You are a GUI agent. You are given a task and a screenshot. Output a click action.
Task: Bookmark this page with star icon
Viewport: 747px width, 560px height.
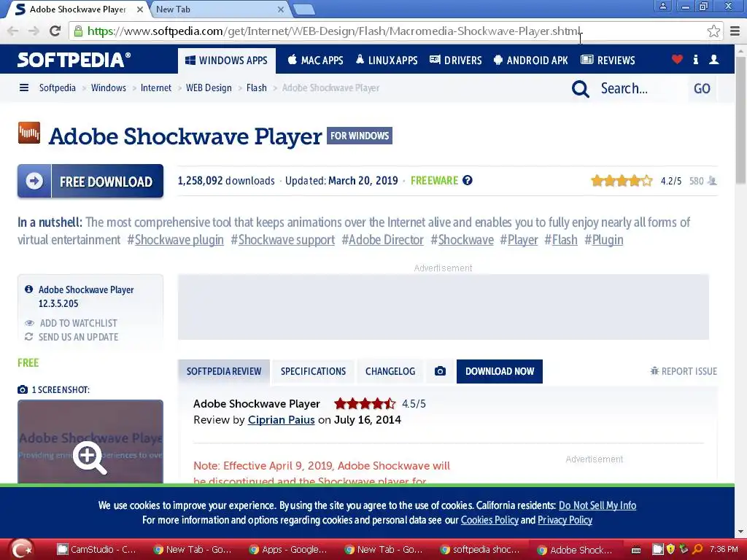coord(713,31)
